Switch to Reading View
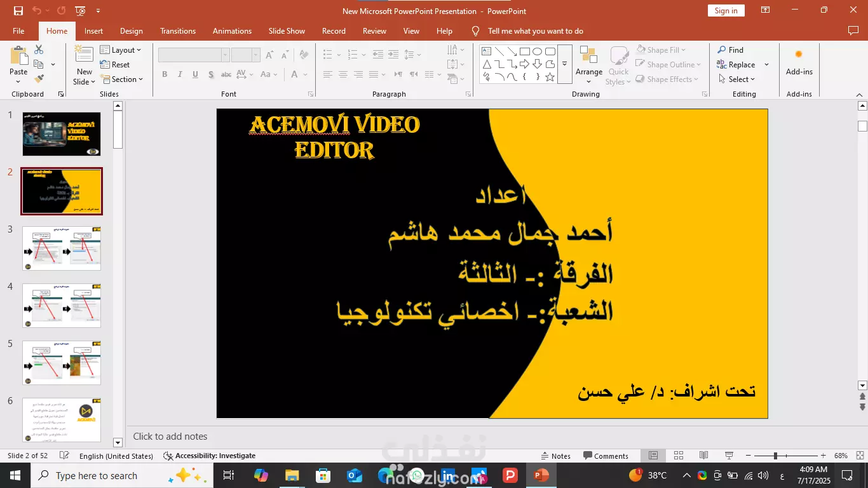Screen dimensions: 868x488 [x=703, y=456]
